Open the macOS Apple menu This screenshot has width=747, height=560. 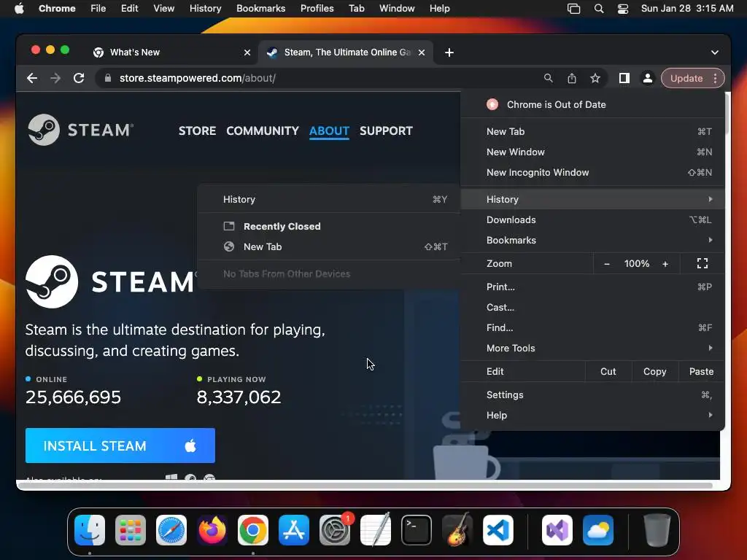pyautogui.click(x=19, y=9)
